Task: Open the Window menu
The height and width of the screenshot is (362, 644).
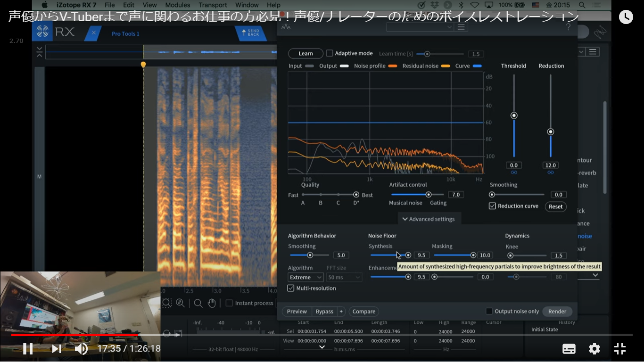Action: (247, 5)
